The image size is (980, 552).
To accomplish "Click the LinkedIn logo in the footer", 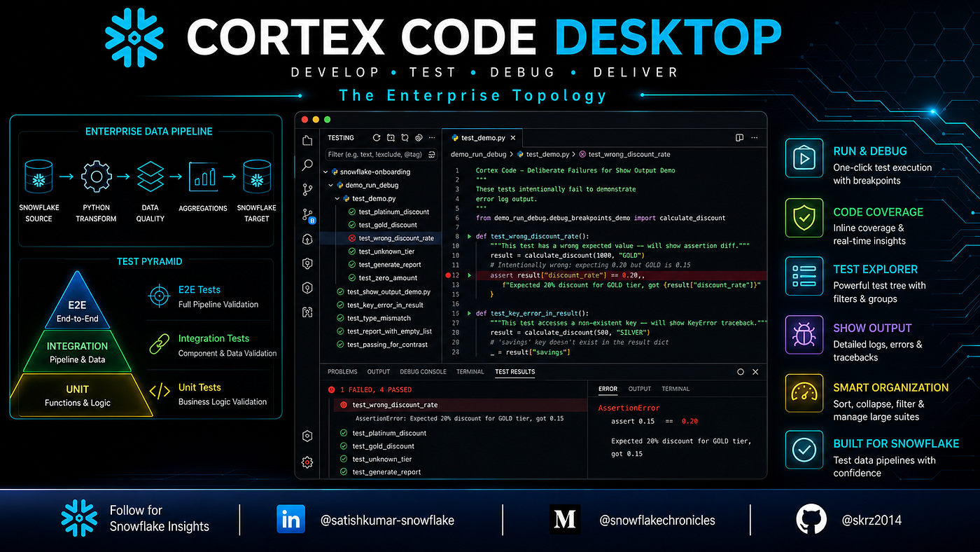I will pyautogui.click(x=290, y=520).
